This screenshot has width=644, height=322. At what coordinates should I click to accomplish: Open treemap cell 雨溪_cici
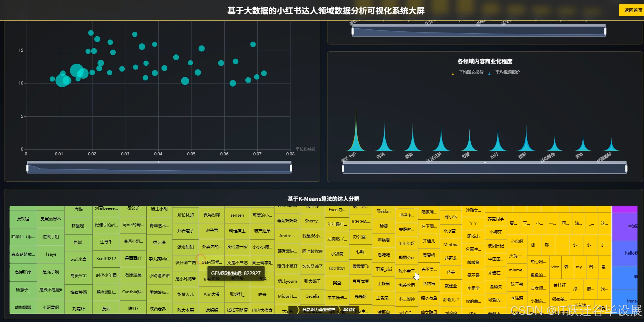pyautogui.click(x=384, y=269)
